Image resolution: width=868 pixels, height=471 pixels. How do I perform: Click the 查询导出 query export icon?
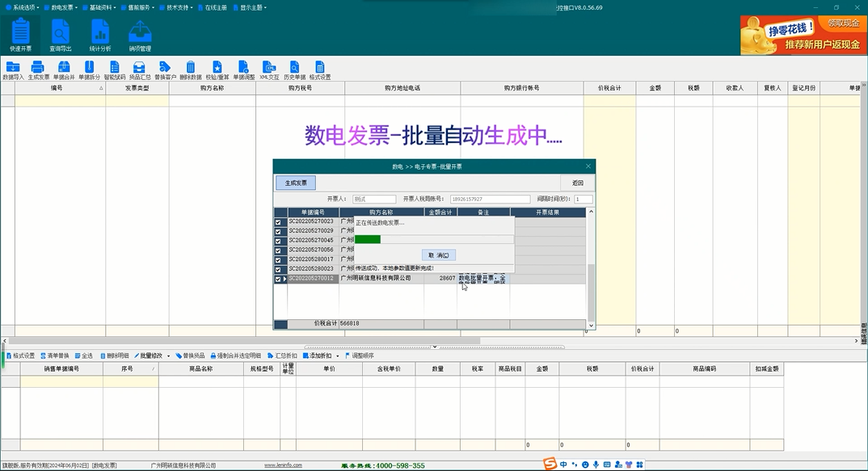61,36
